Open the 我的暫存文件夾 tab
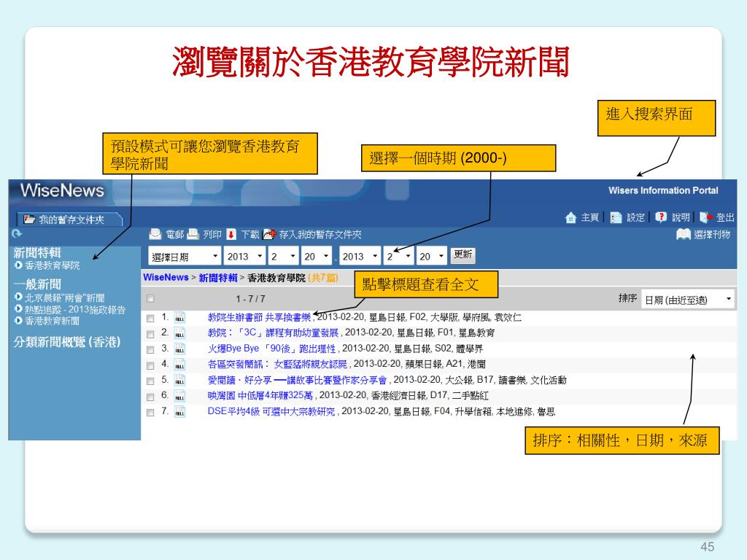The height and width of the screenshot is (560, 747). click(69, 219)
